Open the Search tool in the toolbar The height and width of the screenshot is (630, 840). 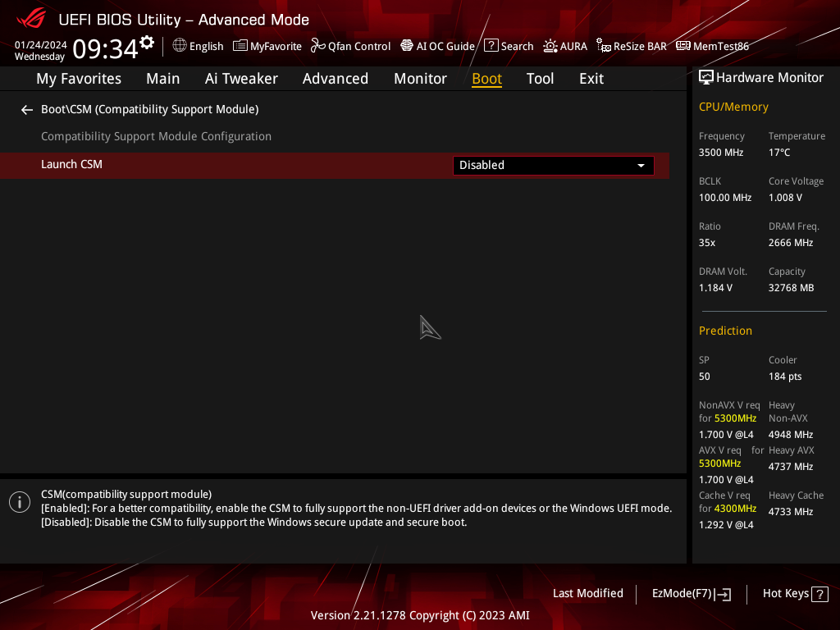(509, 46)
